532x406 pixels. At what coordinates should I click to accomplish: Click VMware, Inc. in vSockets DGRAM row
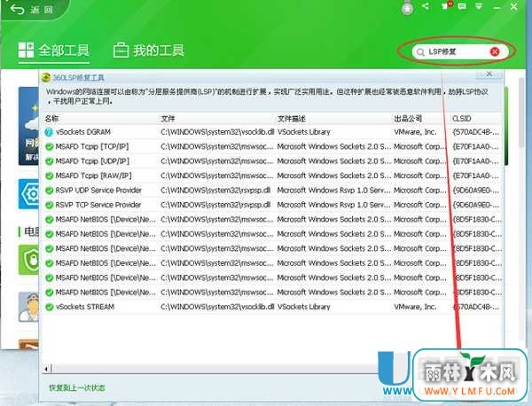click(x=415, y=132)
